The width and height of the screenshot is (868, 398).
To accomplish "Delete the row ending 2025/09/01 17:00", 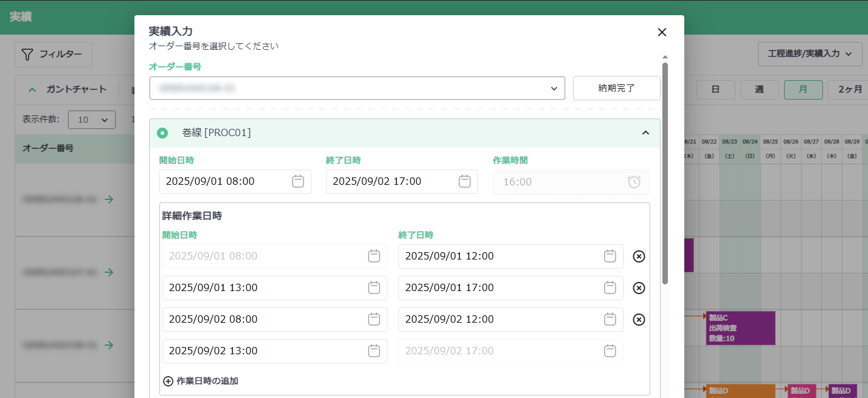I will (639, 288).
